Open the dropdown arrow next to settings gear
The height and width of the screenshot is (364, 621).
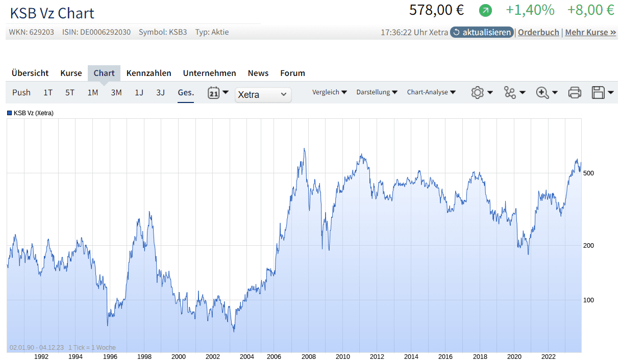[x=490, y=93]
